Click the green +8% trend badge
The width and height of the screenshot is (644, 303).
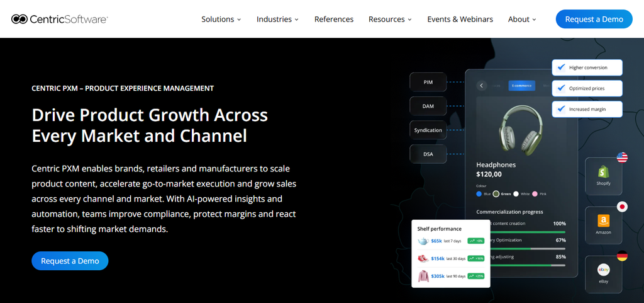pos(476,241)
